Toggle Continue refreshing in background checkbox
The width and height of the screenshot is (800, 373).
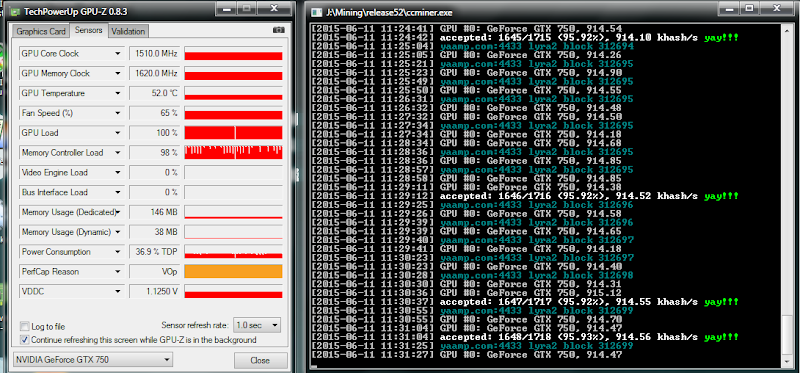coord(24,339)
